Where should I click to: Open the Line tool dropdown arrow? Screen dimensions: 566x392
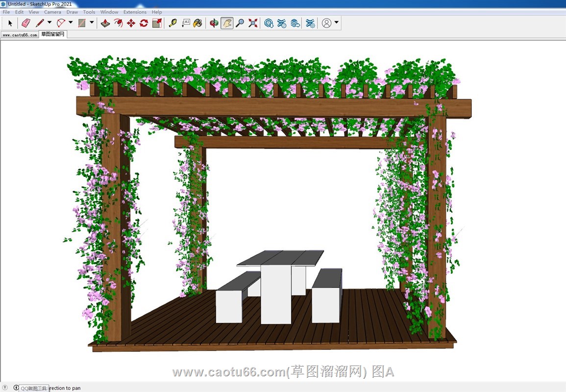point(49,23)
